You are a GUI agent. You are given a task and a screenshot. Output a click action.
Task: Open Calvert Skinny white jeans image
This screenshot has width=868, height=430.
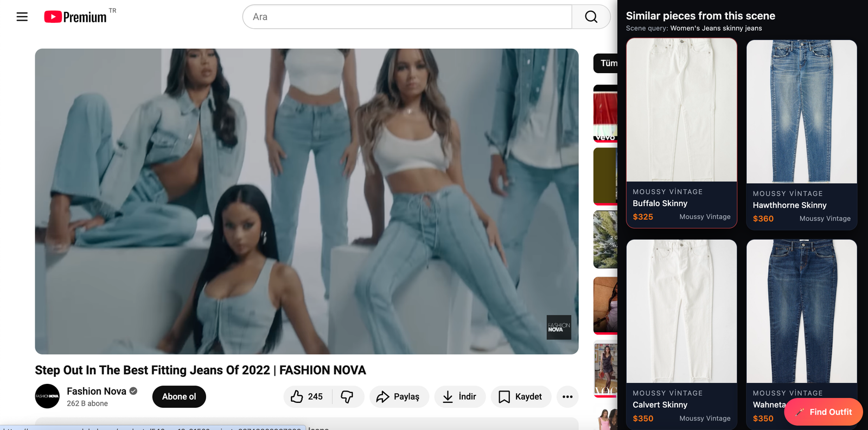[681, 311]
